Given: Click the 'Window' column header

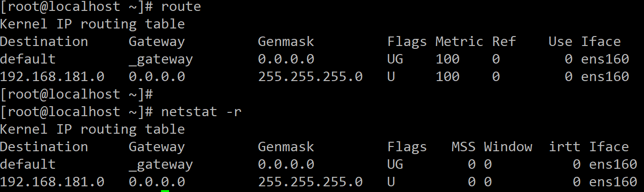Looking at the screenshot, I should [508, 147].
